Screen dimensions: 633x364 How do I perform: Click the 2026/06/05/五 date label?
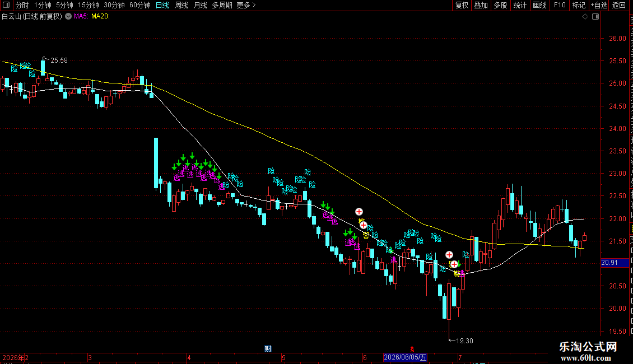(405, 357)
